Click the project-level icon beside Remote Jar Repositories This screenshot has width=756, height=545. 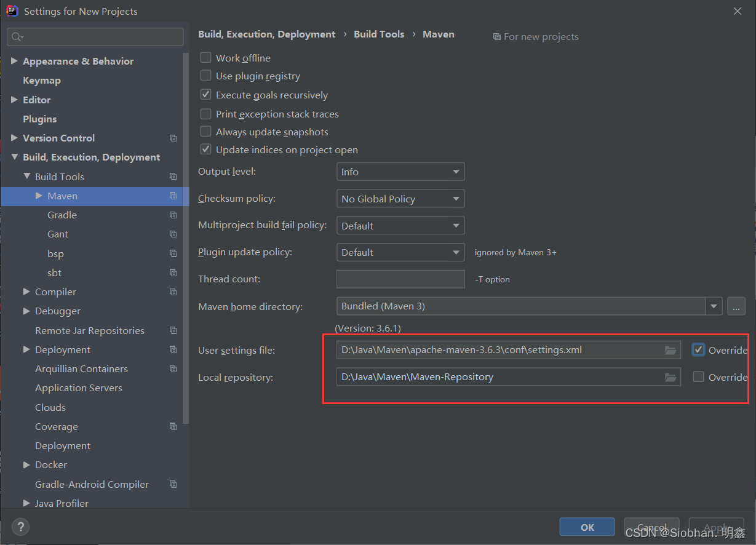(x=173, y=330)
